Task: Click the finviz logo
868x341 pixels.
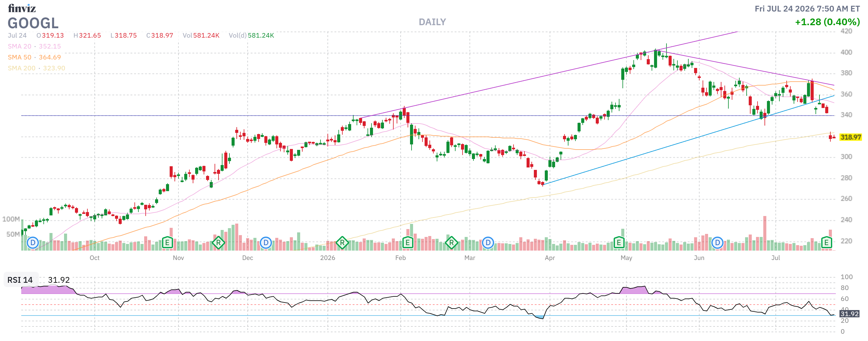Action: [22, 8]
